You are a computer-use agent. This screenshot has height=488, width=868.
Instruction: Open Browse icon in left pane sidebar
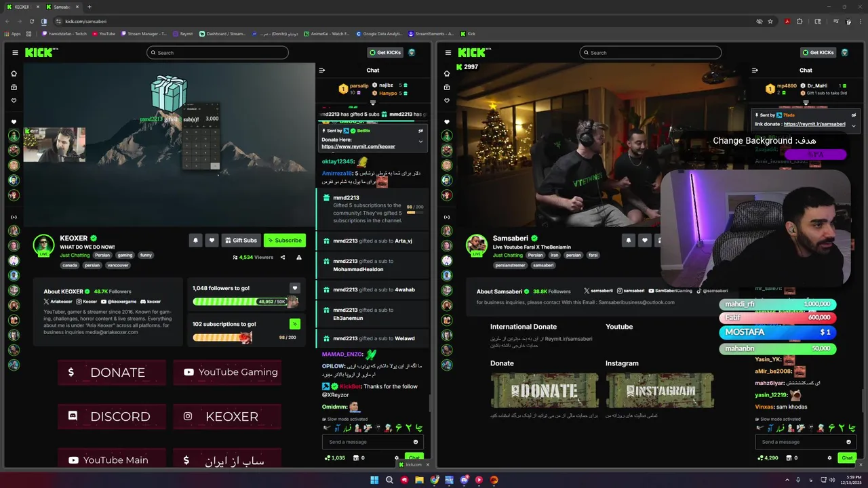click(14, 87)
